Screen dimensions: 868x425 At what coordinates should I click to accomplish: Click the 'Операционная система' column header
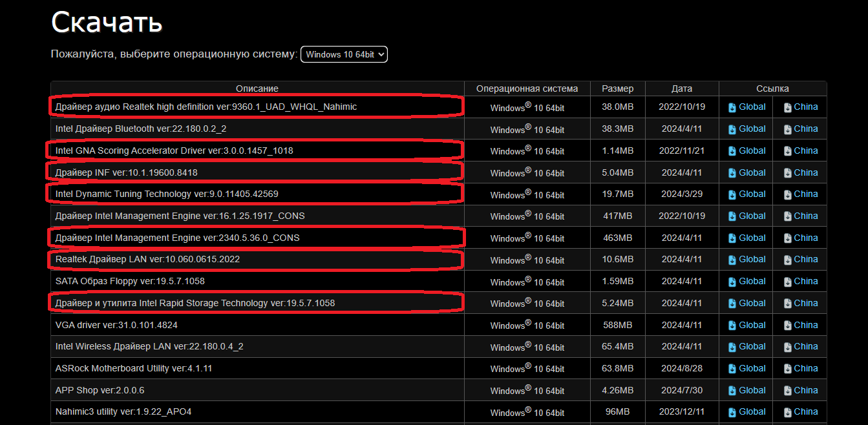[x=527, y=88]
